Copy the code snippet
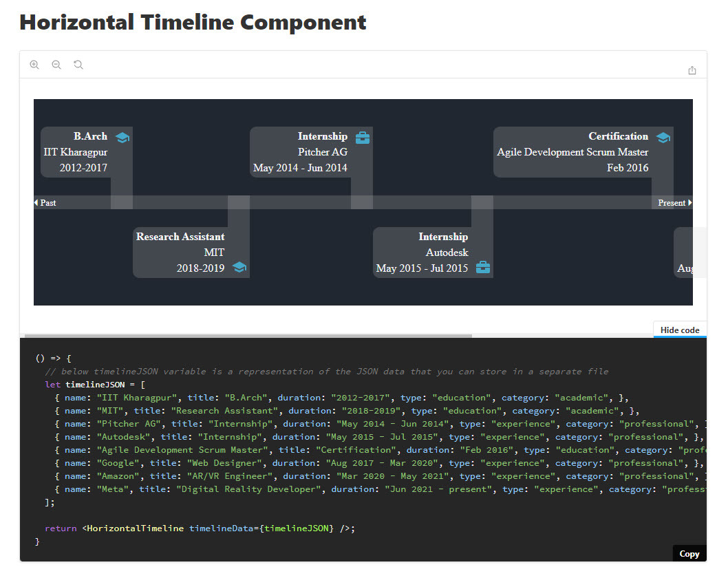This screenshot has height=567, width=728. [x=689, y=553]
